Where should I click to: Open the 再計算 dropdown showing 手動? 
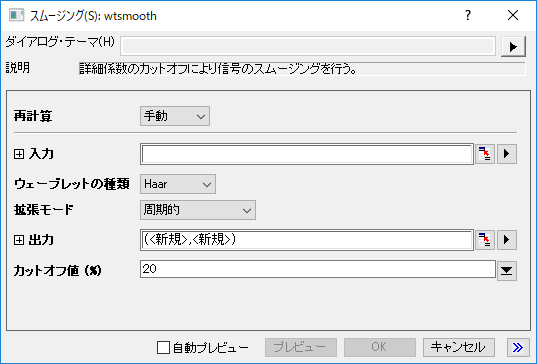(x=175, y=116)
